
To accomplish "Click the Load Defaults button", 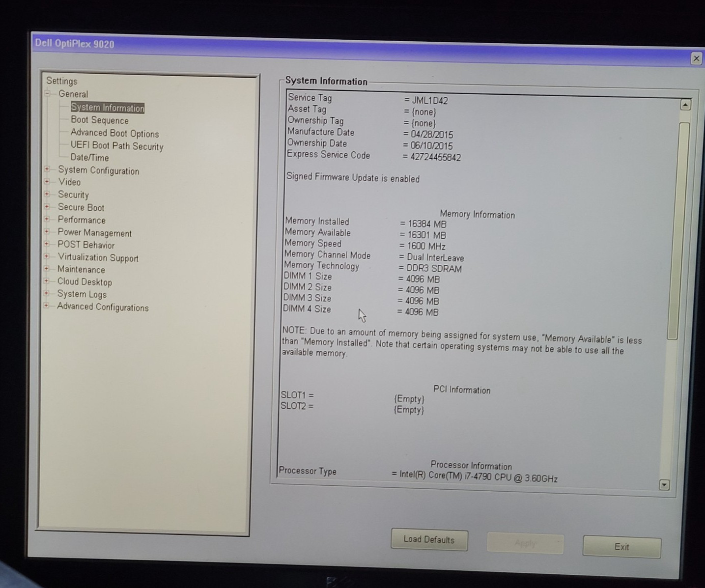I will 429,540.
